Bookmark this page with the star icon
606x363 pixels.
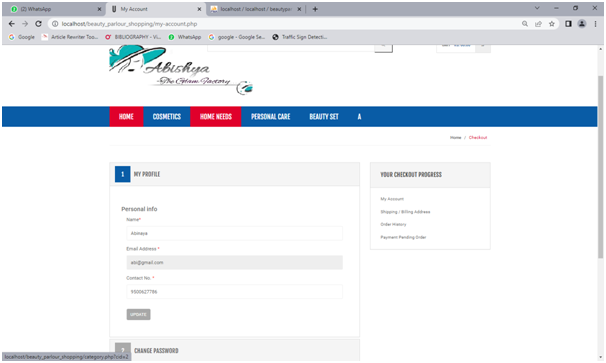pos(552,24)
